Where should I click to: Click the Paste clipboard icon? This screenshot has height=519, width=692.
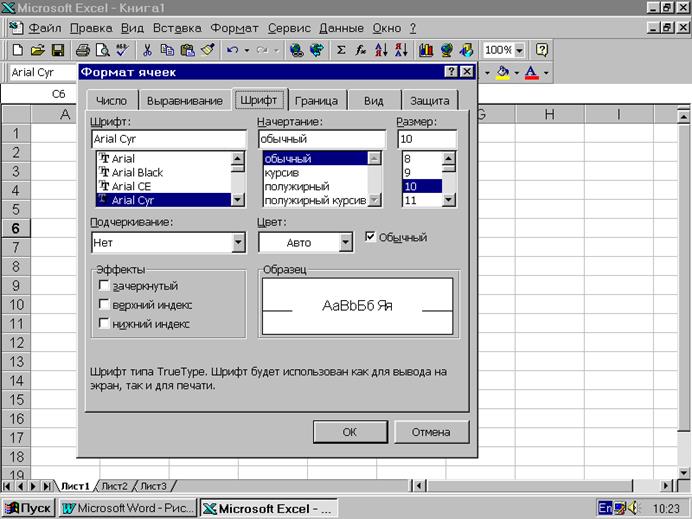(188, 50)
